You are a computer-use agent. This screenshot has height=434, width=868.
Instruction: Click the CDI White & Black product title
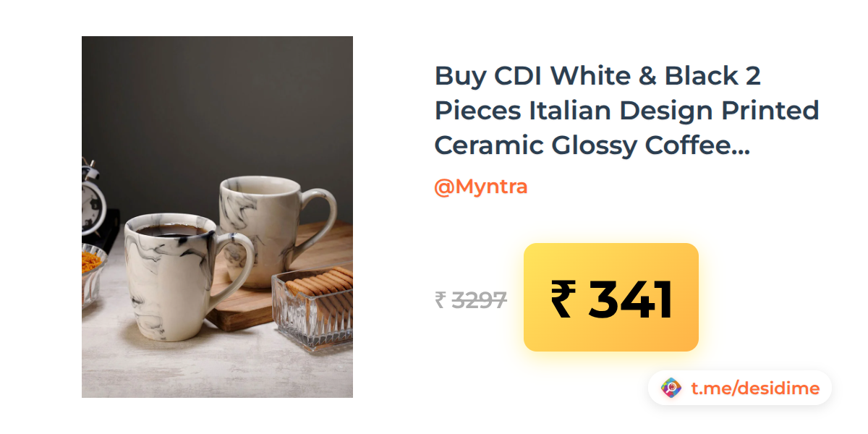click(626, 111)
